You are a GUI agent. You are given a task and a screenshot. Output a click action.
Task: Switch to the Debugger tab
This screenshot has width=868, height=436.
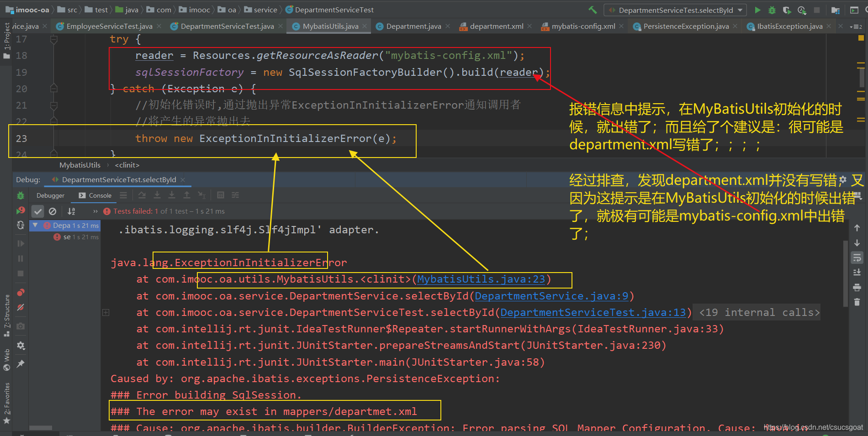pyautogui.click(x=50, y=195)
